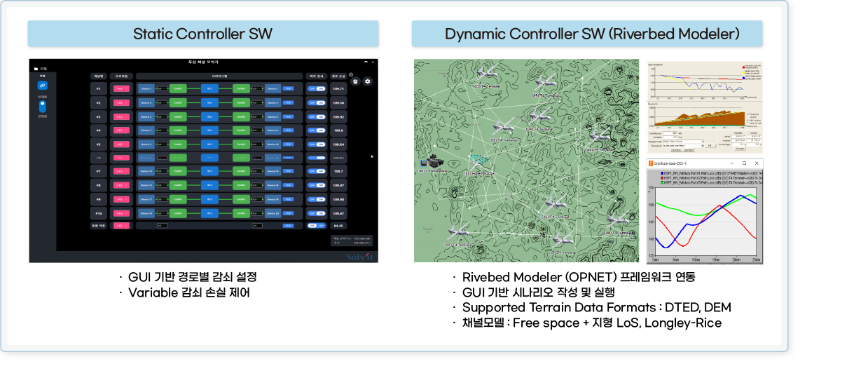Toggle the OFF/ON switch for channel #4
Image resolution: width=868 pixels, height=378 pixels.
coord(317,130)
